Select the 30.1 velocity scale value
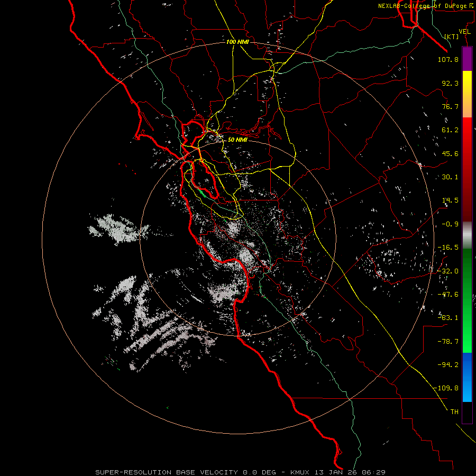The width and height of the screenshot is (476, 476). (x=450, y=177)
